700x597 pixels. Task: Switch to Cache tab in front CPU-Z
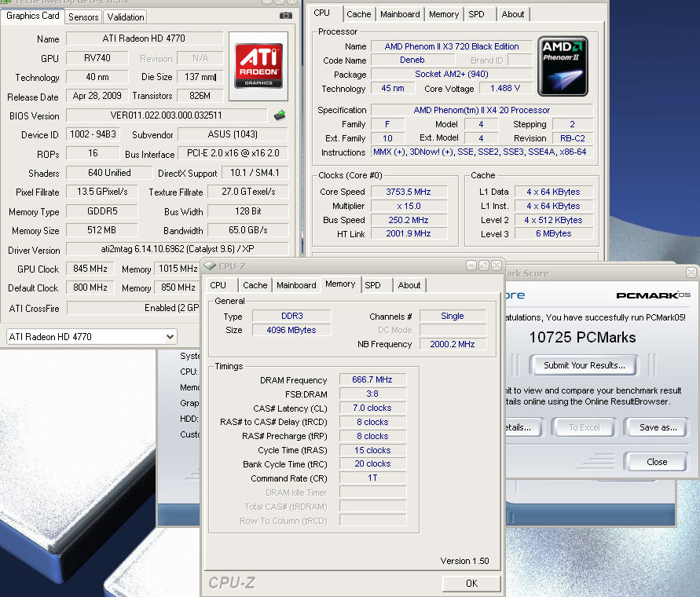coord(255,285)
